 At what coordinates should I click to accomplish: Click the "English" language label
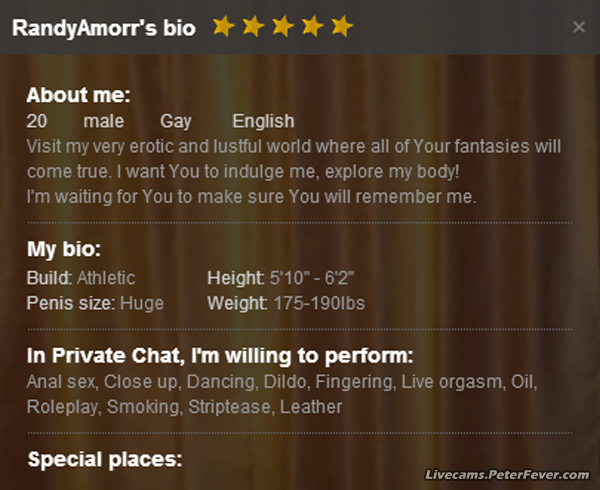click(x=263, y=122)
